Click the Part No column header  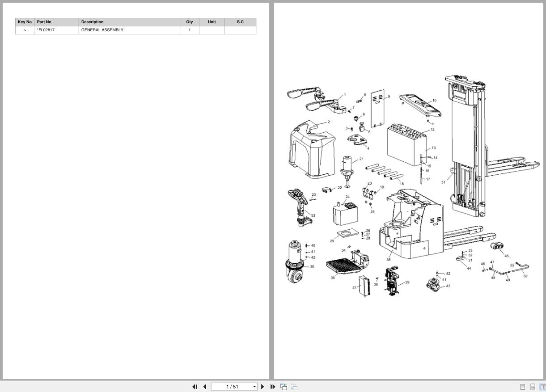tap(56, 22)
